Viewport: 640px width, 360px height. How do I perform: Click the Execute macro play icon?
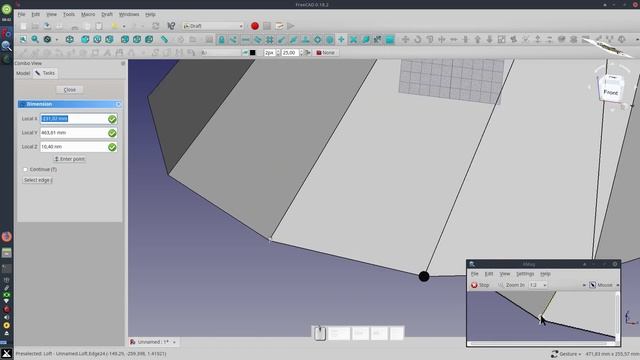tap(291, 26)
